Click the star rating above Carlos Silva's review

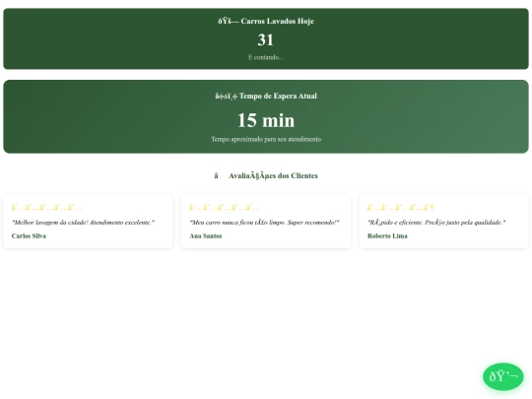click(x=46, y=207)
